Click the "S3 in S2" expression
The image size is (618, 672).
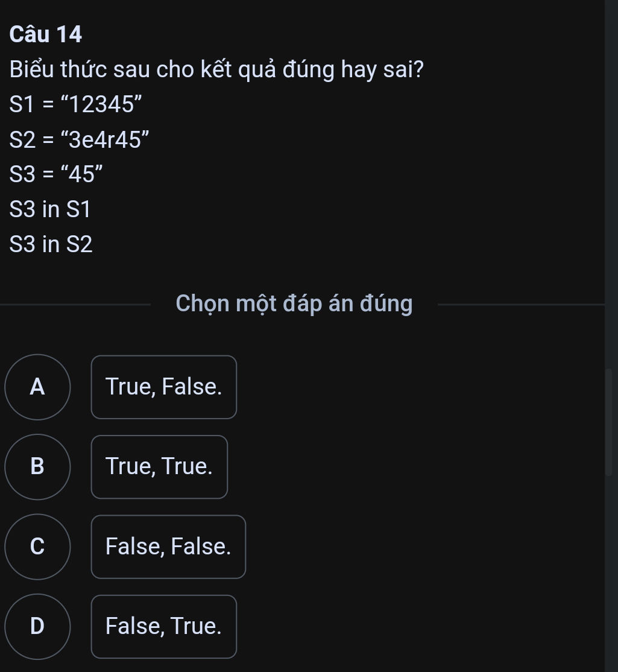[x=51, y=244]
